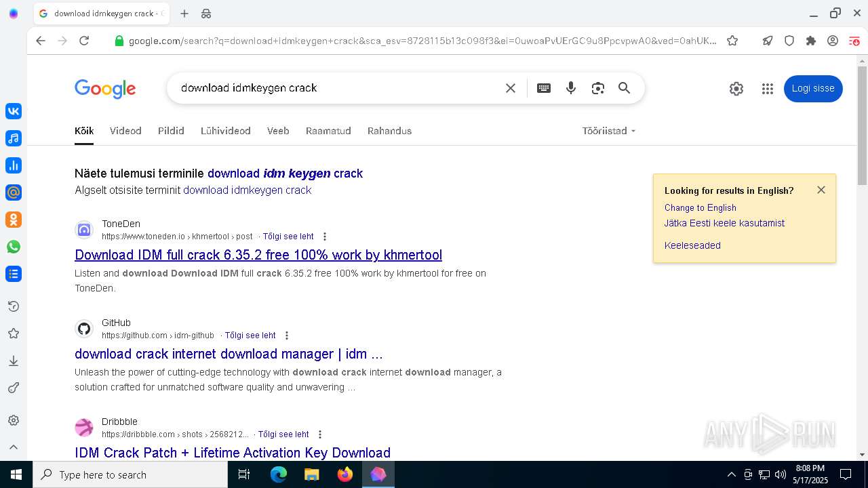The height and width of the screenshot is (488, 868).
Task: Open the ToneDen IDM full crack result
Action: click(258, 255)
